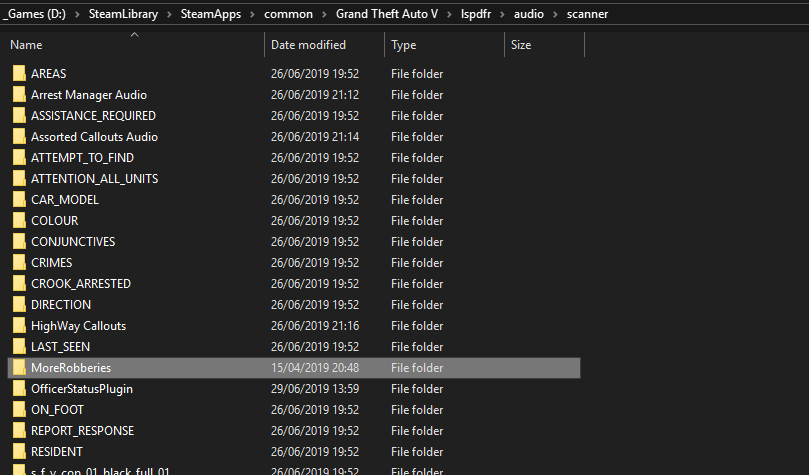Image resolution: width=809 pixels, height=475 pixels.
Task: Click scanner breadcrumb segment
Action: 587,14
